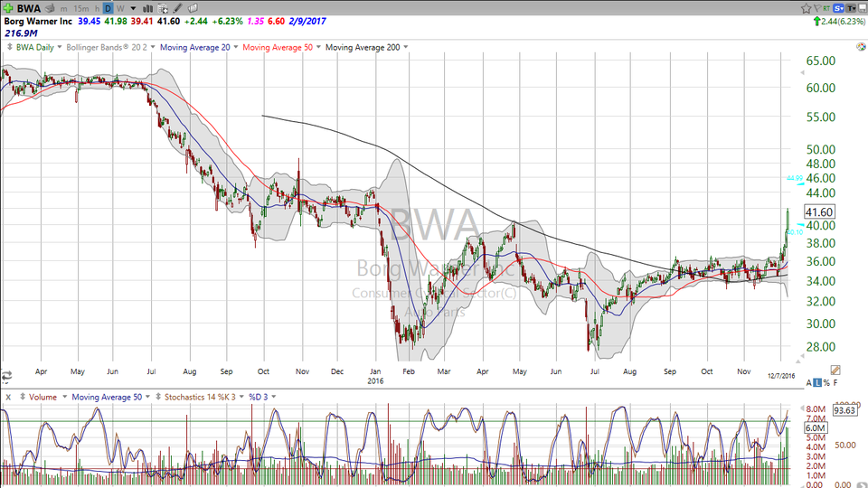The height and width of the screenshot is (488, 868).
Task: Open the add indicator template icon
Action: (x=163, y=8)
